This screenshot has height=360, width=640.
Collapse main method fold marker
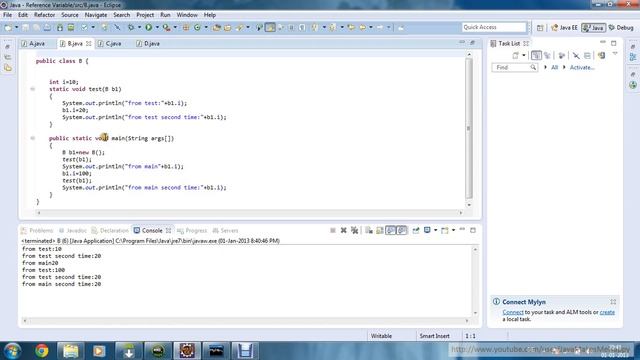point(33,138)
